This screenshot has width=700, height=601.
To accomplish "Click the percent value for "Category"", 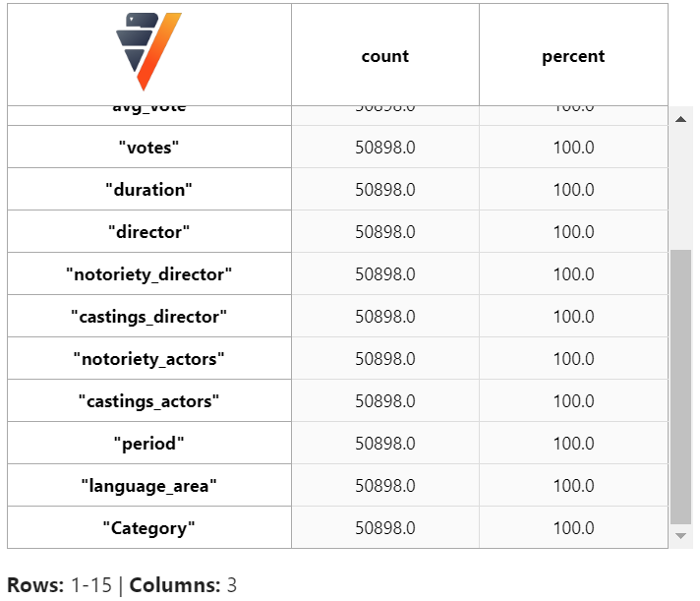I will click(573, 528).
